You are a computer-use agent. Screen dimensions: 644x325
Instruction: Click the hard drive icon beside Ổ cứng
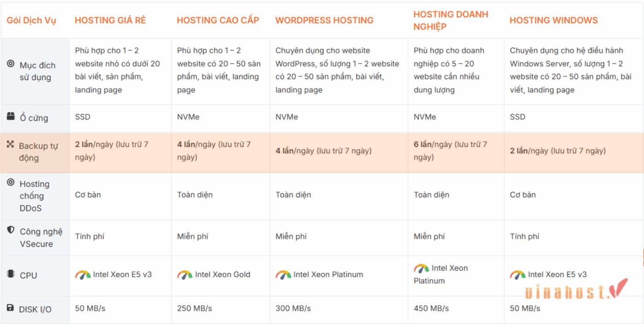[x=11, y=116]
